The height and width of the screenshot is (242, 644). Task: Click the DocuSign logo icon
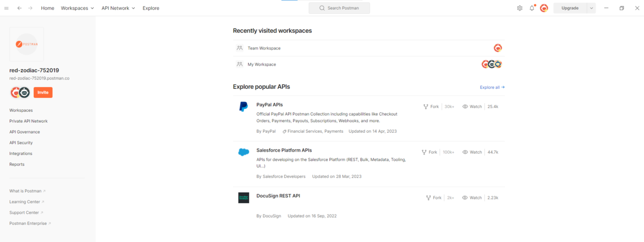click(x=244, y=198)
